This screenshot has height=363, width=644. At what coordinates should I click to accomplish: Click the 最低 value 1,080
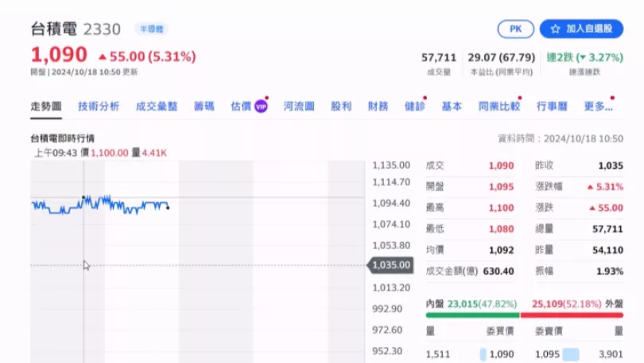pyautogui.click(x=501, y=229)
